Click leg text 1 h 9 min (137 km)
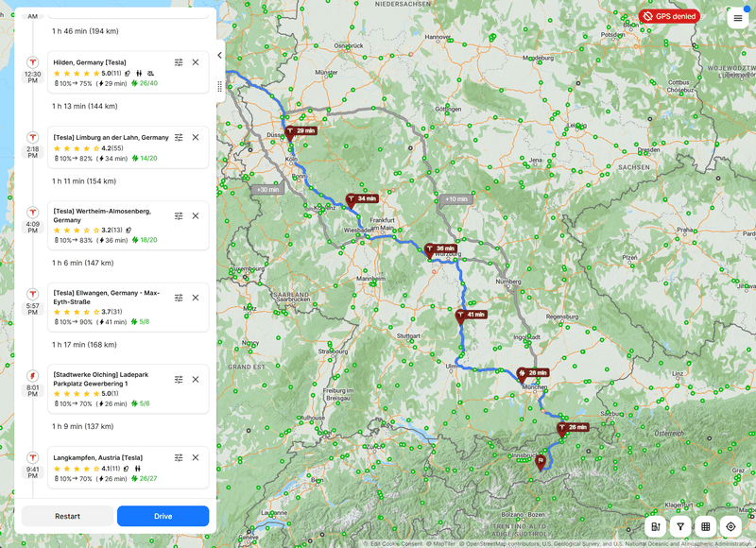 83,426
